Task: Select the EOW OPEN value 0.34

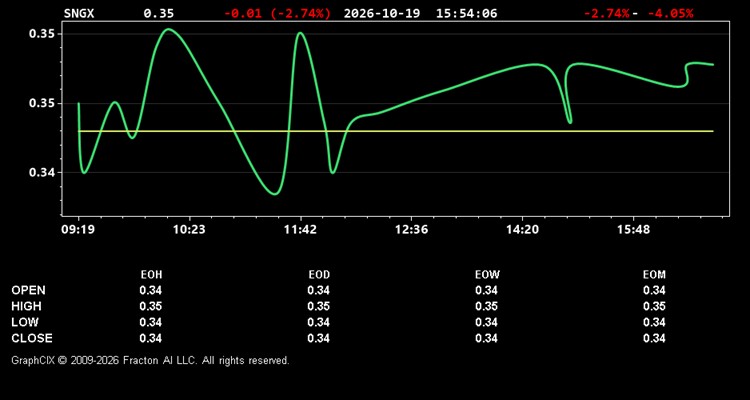Action: click(486, 290)
